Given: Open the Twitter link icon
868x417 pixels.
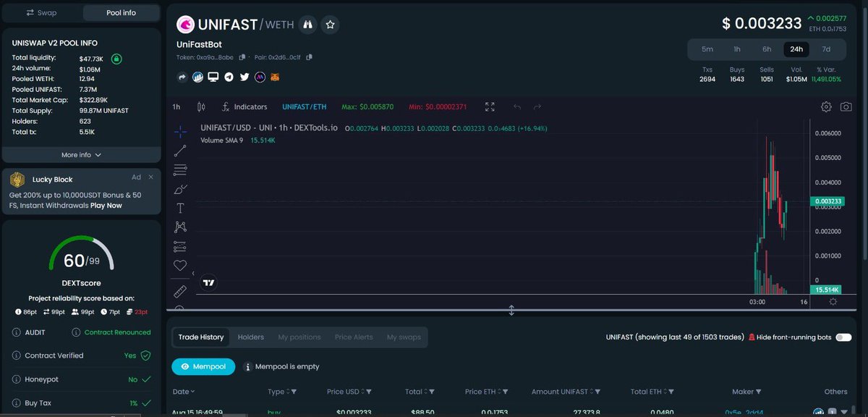Looking at the screenshot, I should point(244,77).
